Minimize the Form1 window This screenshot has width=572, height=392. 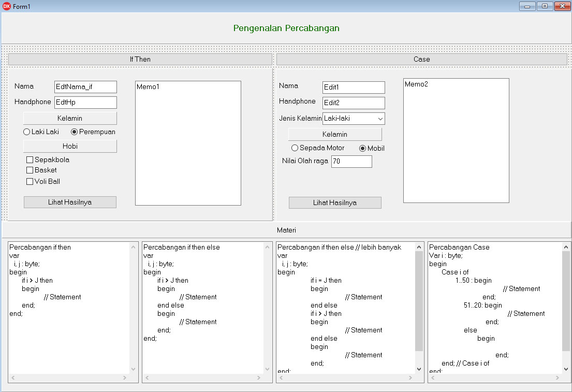[527, 6]
